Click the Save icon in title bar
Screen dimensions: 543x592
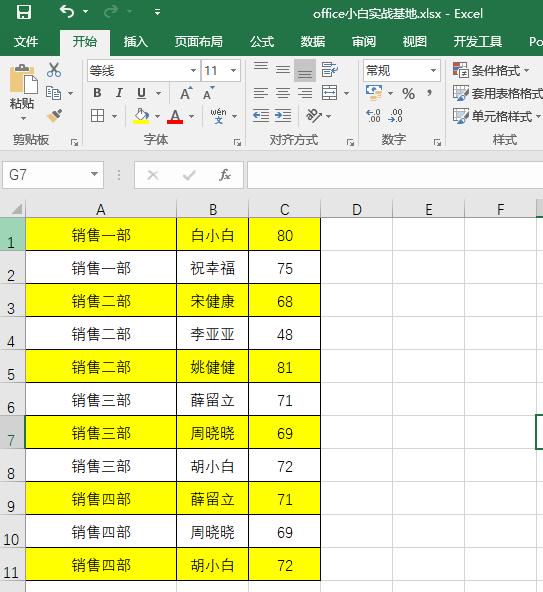click(x=23, y=12)
